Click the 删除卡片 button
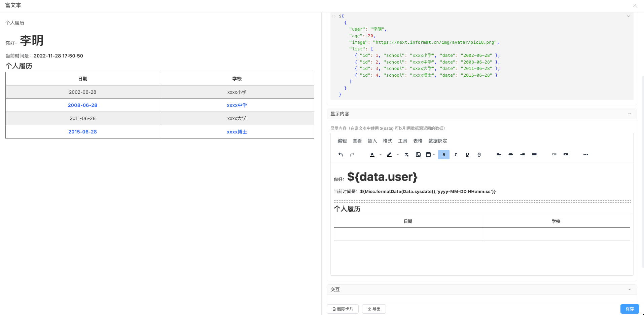Viewport: 644px width, 315px height. [x=343, y=309]
